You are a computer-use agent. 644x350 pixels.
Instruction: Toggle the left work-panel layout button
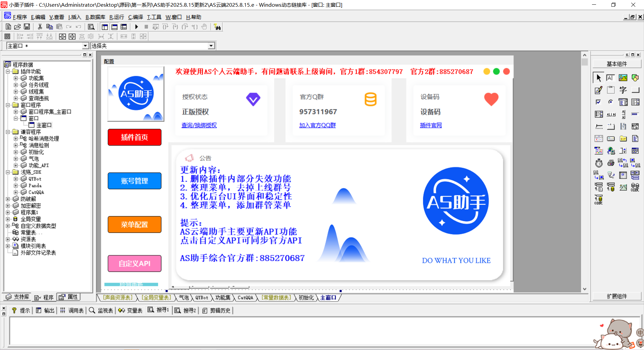pos(105,27)
